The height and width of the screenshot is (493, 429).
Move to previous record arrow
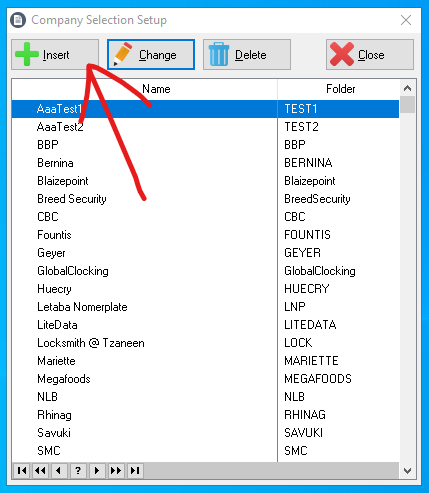[59, 470]
